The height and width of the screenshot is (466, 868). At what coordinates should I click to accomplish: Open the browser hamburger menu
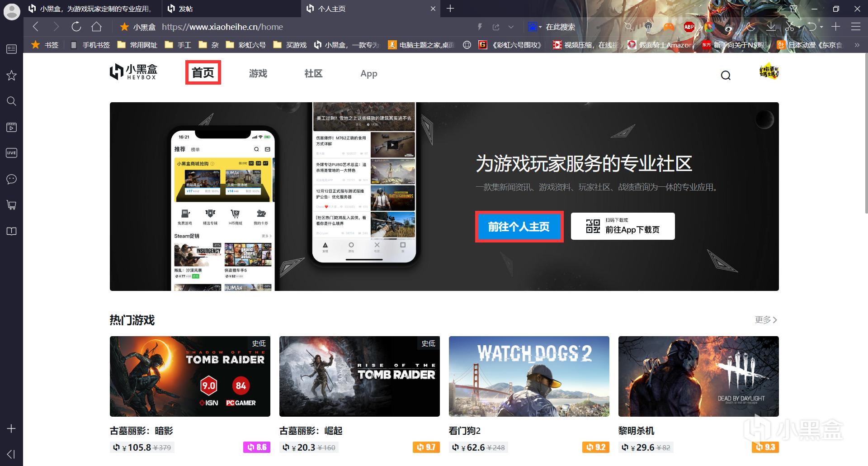(855, 27)
